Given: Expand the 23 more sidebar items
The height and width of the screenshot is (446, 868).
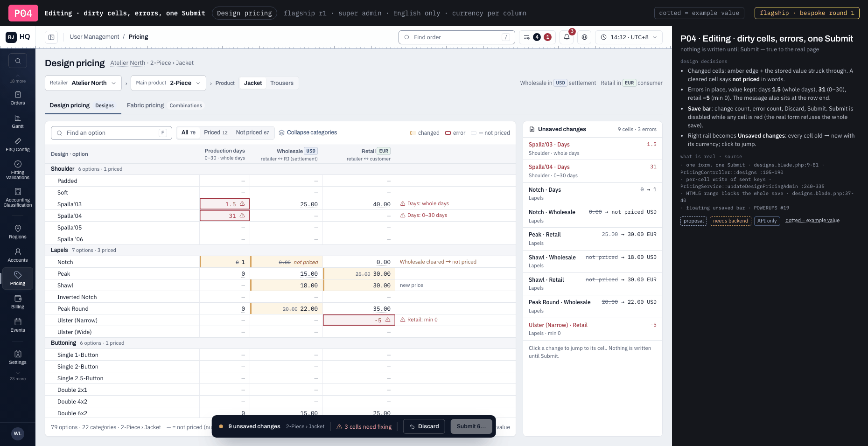Looking at the screenshot, I should [18, 376].
